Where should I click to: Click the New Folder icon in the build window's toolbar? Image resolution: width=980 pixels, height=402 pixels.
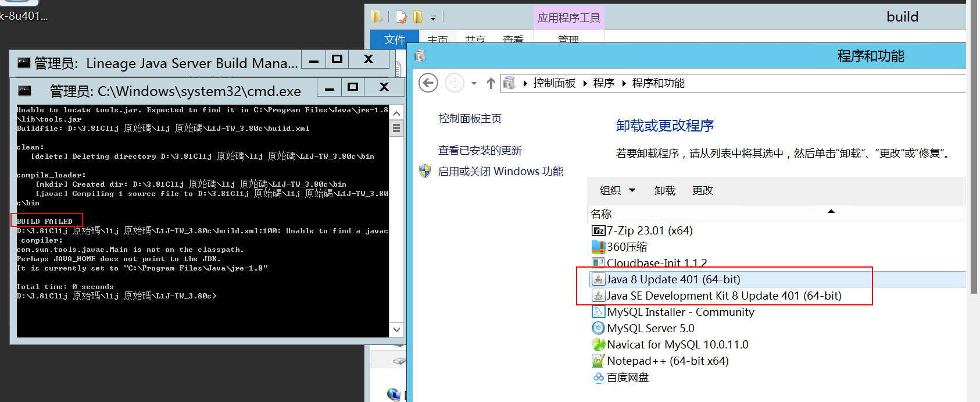click(x=418, y=17)
